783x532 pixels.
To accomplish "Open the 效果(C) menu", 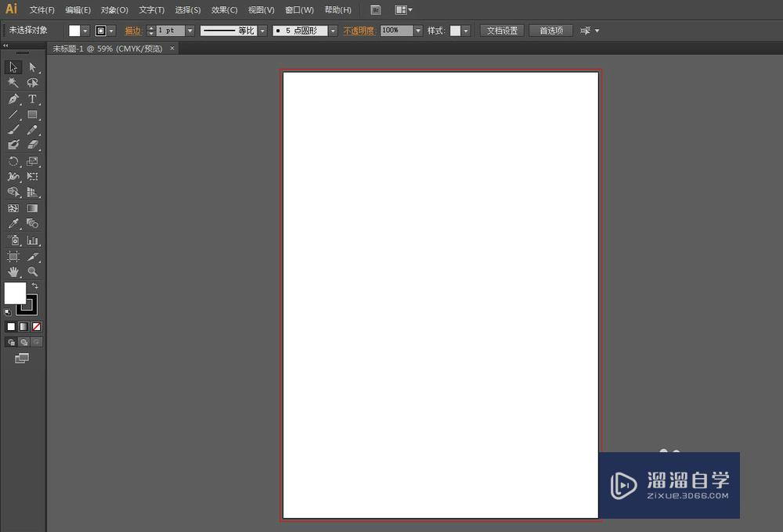I will click(x=225, y=10).
